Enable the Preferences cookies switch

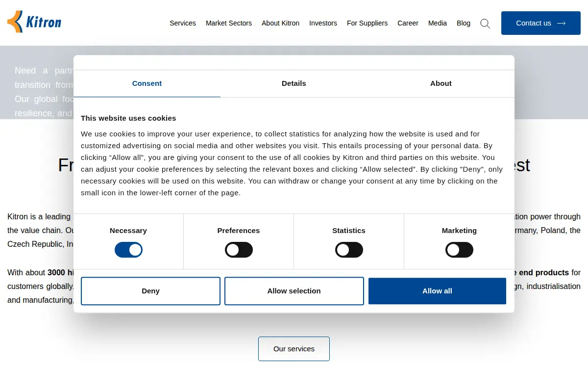coord(239,250)
